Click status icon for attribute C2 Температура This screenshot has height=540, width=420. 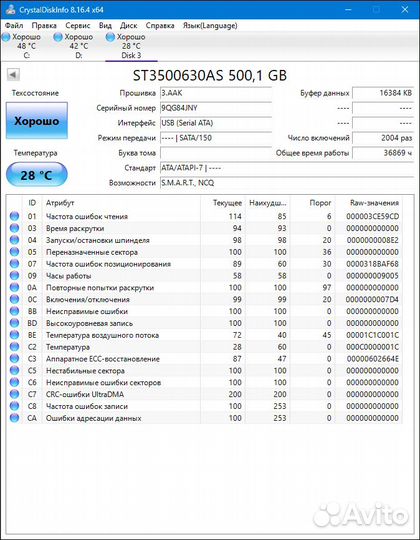14,347
